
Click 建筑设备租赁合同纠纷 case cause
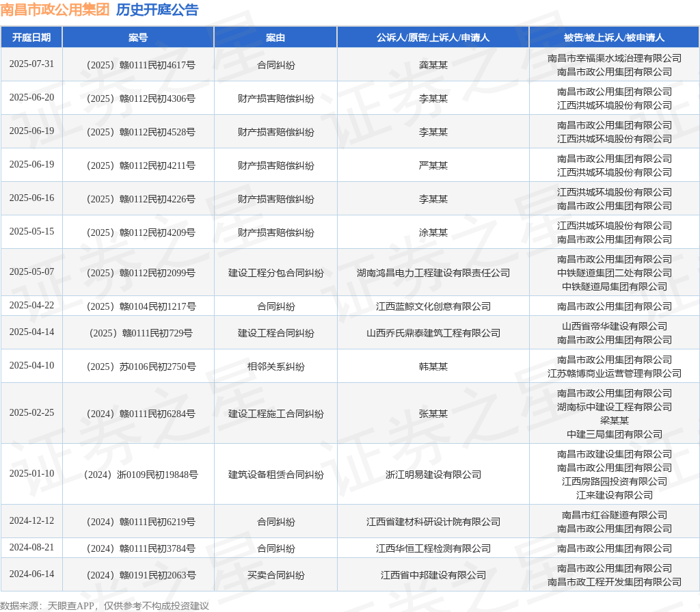[275, 475]
